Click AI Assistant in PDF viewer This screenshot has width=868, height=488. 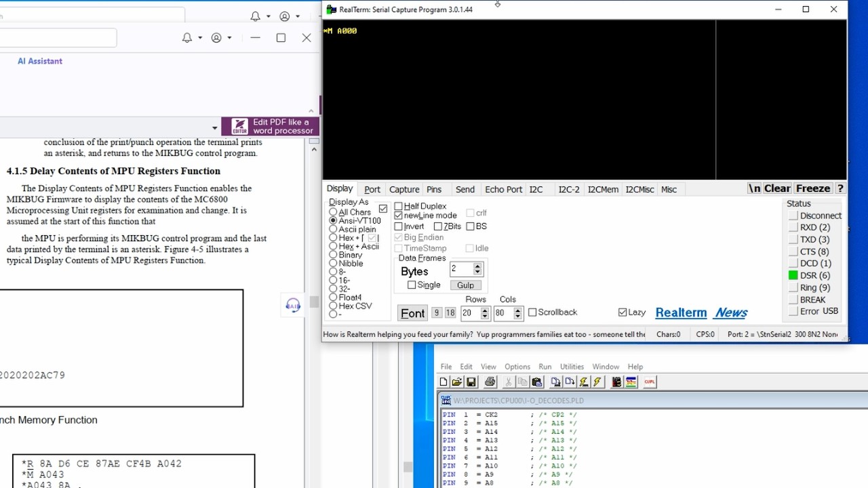click(x=40, y=61)
